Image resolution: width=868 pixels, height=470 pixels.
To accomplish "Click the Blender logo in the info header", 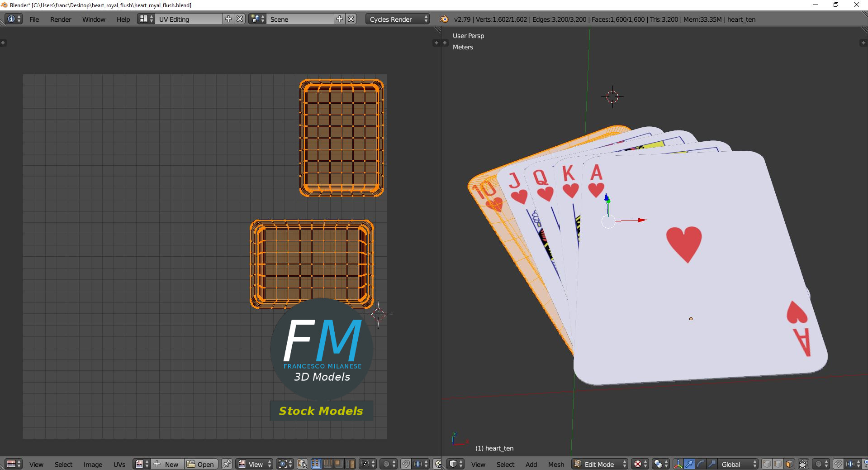I will (x=444, y=19).
